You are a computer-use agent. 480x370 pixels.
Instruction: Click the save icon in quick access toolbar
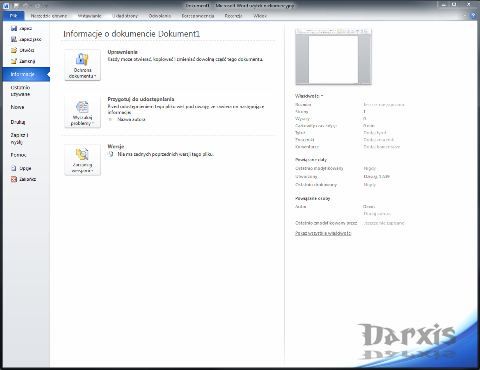pyautogui.click(x=17, y=5)
